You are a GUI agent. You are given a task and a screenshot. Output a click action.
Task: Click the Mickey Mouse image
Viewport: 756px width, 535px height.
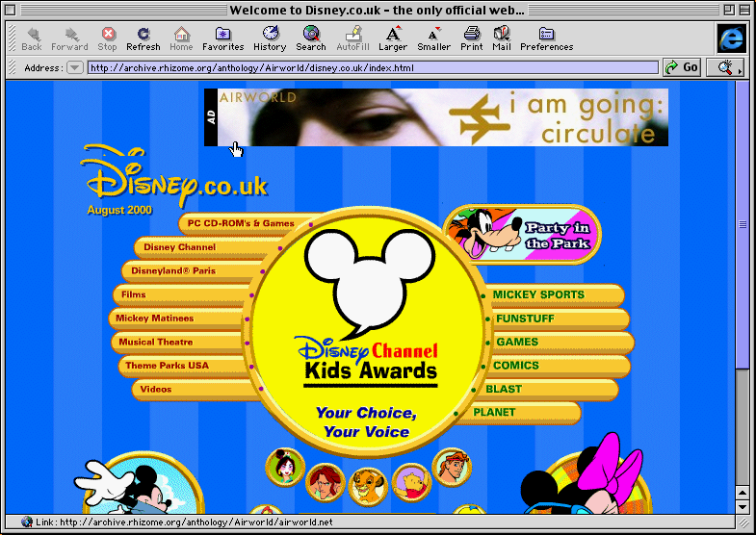[140, 484]
